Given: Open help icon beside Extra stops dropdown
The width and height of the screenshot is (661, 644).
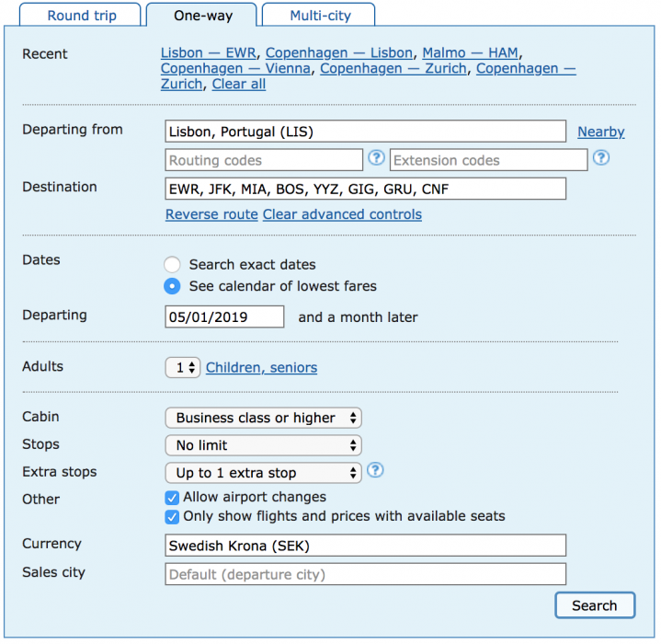Looking at the screenshot, I should [x=375, y=470].
